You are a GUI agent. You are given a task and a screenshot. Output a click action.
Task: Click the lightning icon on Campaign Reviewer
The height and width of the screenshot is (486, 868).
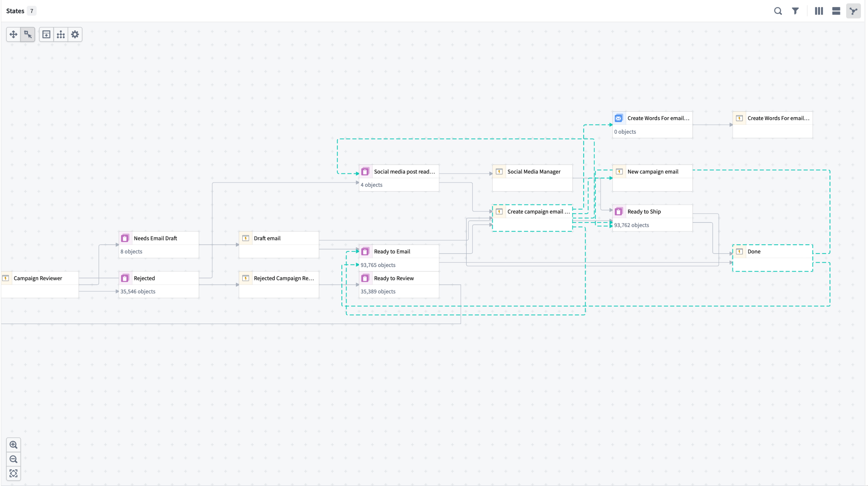pos(6,278)
